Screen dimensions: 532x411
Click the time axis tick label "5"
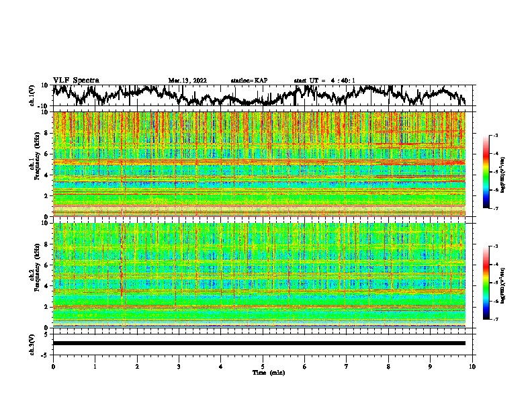(263, 367)
